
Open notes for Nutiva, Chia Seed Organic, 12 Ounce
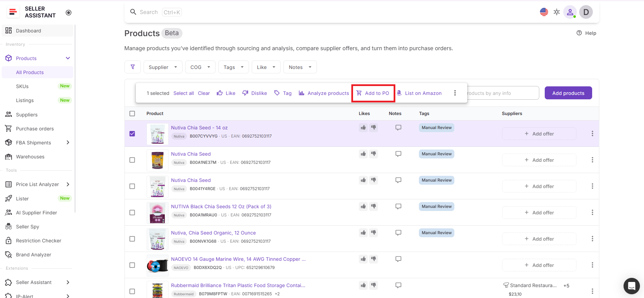(x=398, y=233)
